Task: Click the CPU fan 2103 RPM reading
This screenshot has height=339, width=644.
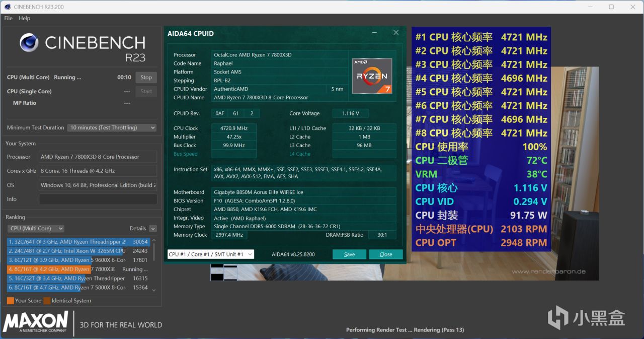Action: (x=481, y=229)
